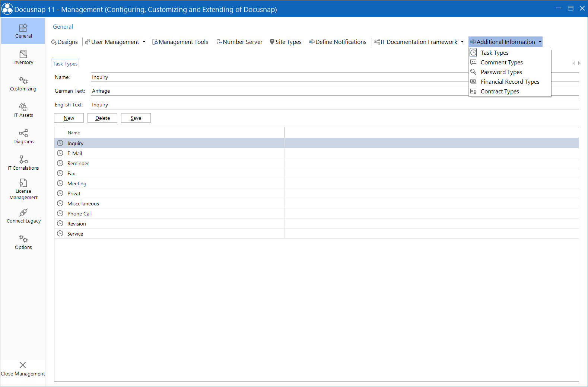Open Number Server toolbar item
588x387 pixels.
point(239,42)
